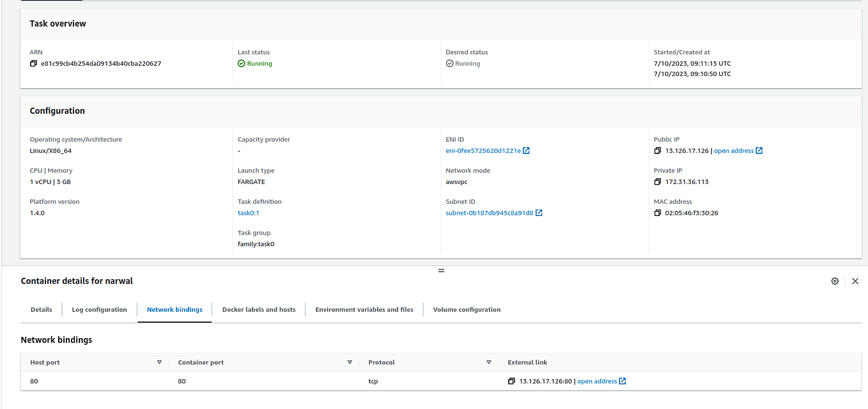
Task: Copy the external link in Network bindings row
Action: point(511,380)
